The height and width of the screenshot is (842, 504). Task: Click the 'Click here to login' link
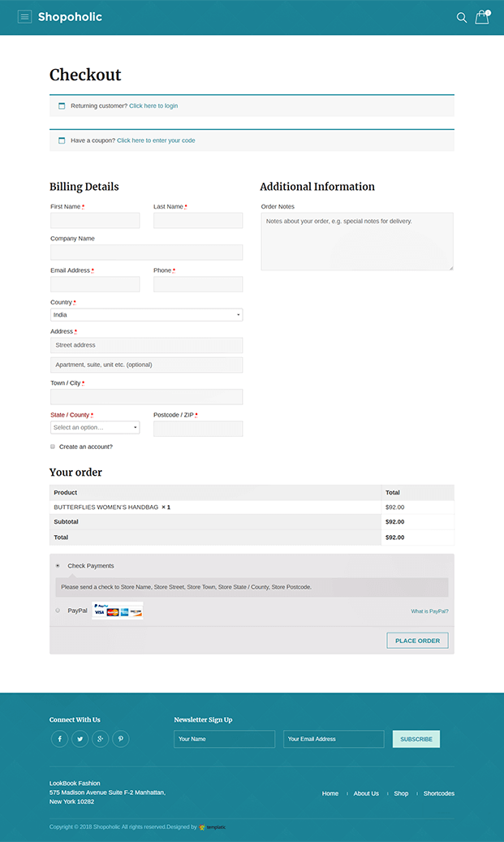153,106
